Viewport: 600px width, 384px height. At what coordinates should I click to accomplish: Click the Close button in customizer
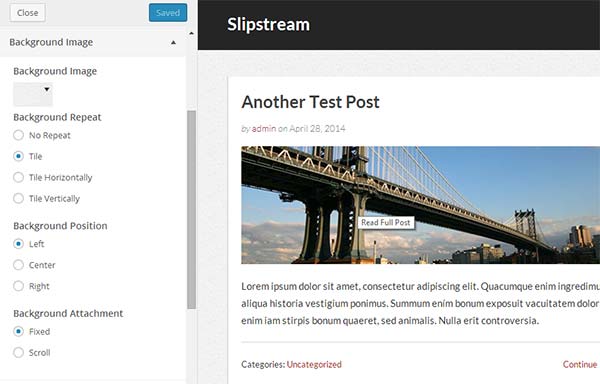[x=27, y=13]
